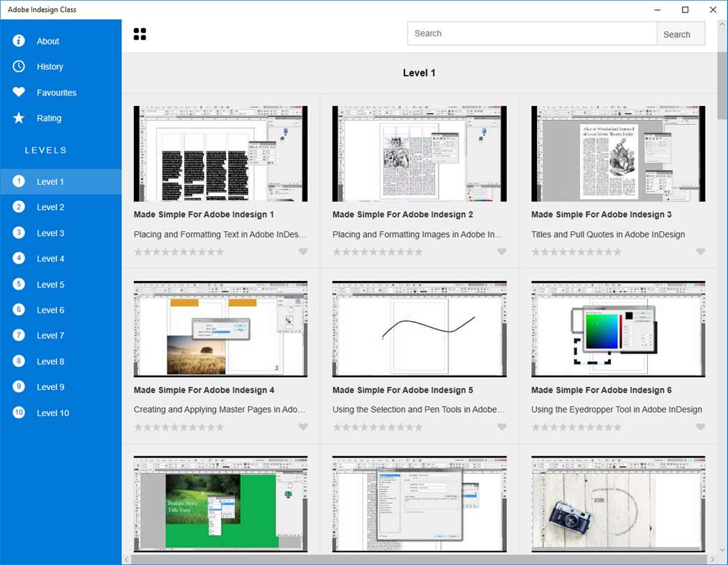This screenshot has width=728, height=565.
Task: Click the Search button
Action: point(681,34)
